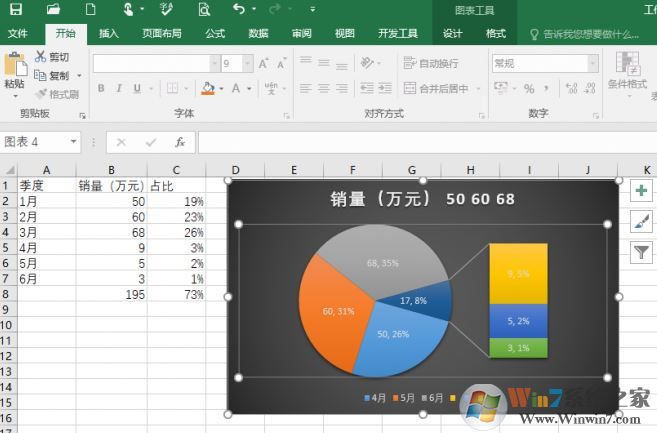Click the insert function fx icon

tap(180, 142)
